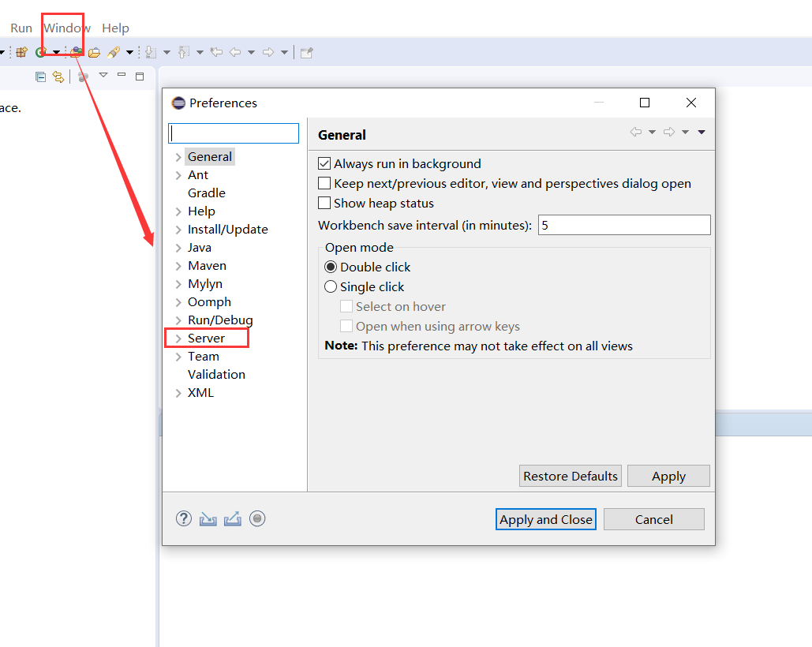Expand the Java preferences category
812x647 pixels.
coord(178,247)
